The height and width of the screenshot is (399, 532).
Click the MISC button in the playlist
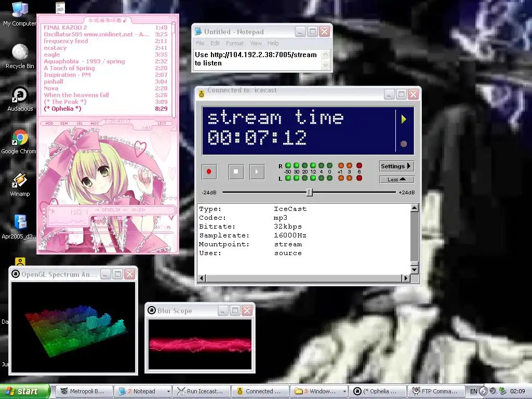95,124
